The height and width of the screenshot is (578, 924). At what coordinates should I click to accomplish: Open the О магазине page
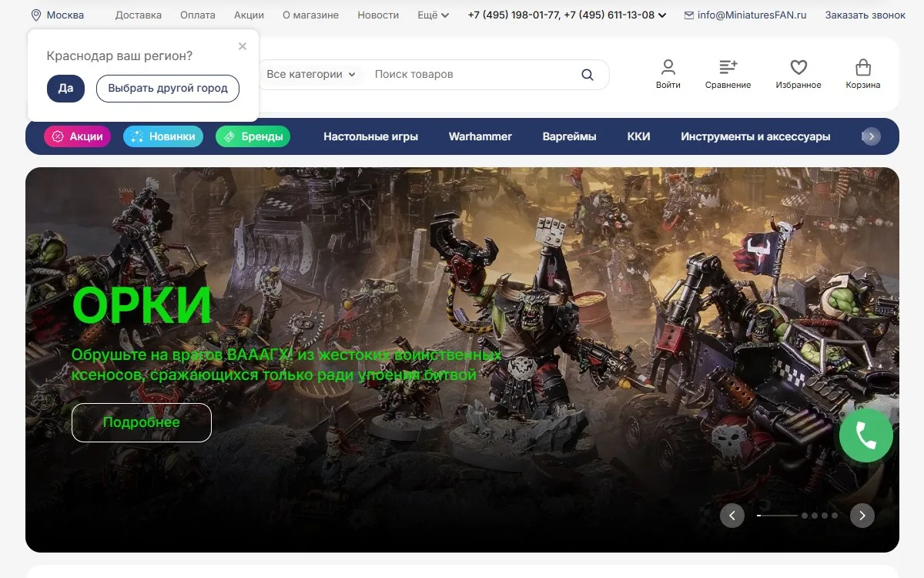(x=311, y=15)
